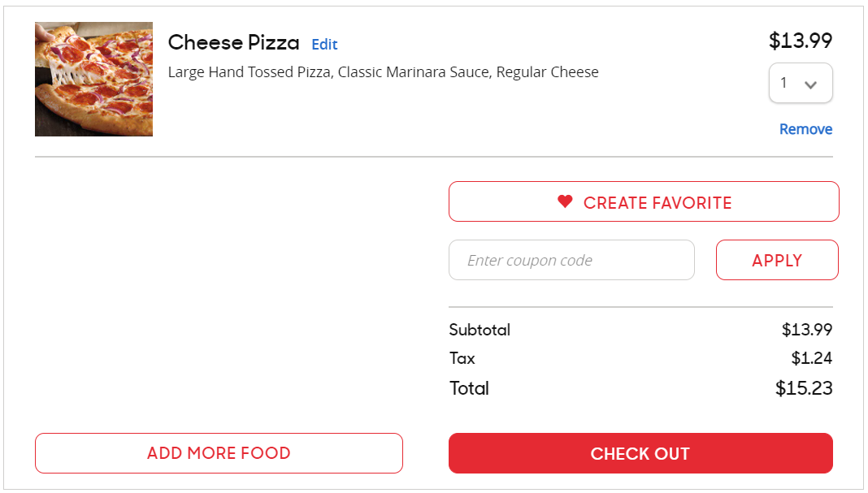Click the chevron arrow in quantity selector

click(809, 84)
